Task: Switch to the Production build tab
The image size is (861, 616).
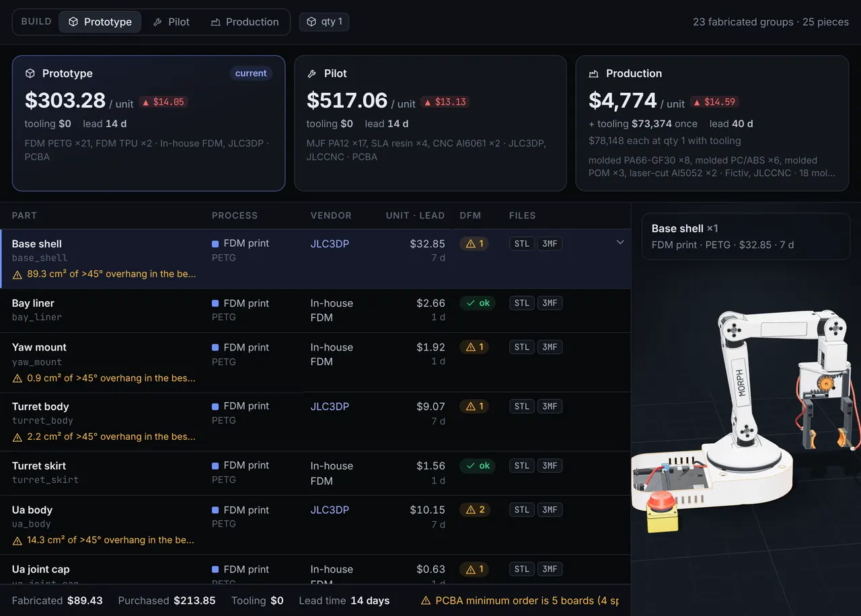Action: 244,22
